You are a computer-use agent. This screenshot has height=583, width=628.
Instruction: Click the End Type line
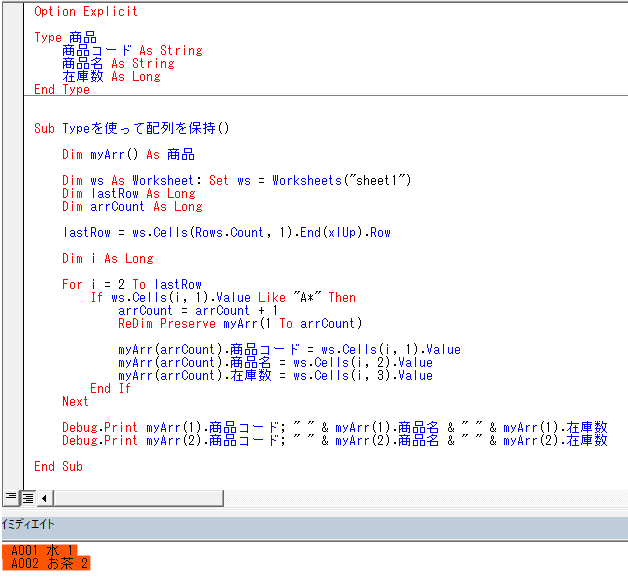click(x=62, y=89)
